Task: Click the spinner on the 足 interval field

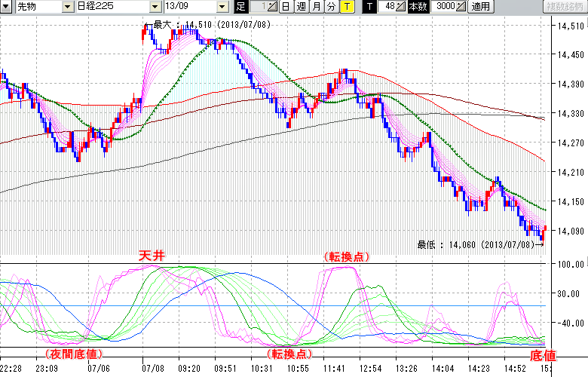Action: pyautogui.click(x=271, y=7)
